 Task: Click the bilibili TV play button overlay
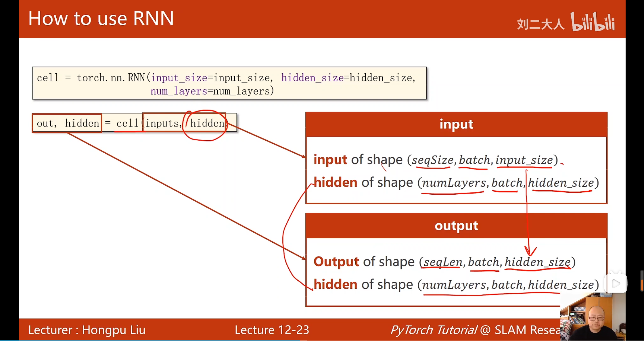[616, 284]
